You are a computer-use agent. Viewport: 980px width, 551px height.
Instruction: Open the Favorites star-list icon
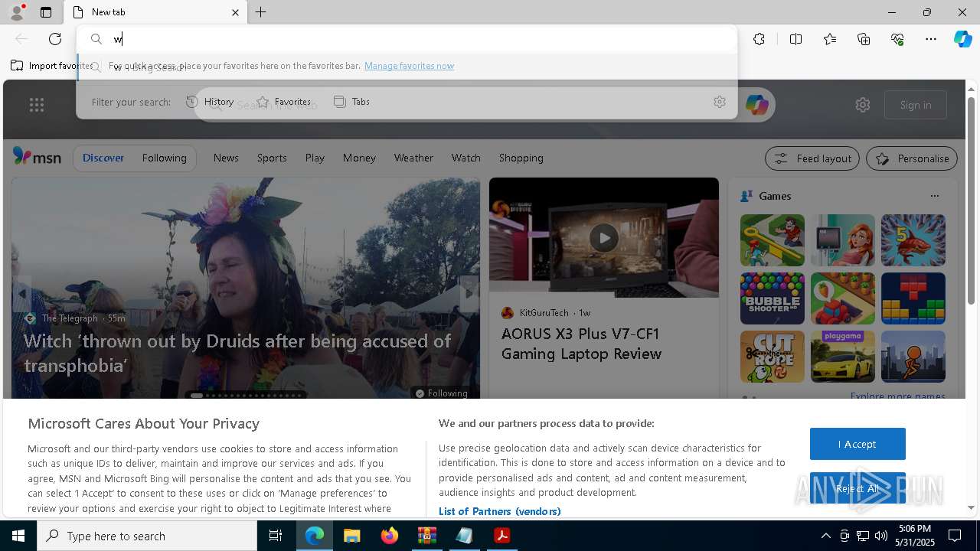(830, 39)
